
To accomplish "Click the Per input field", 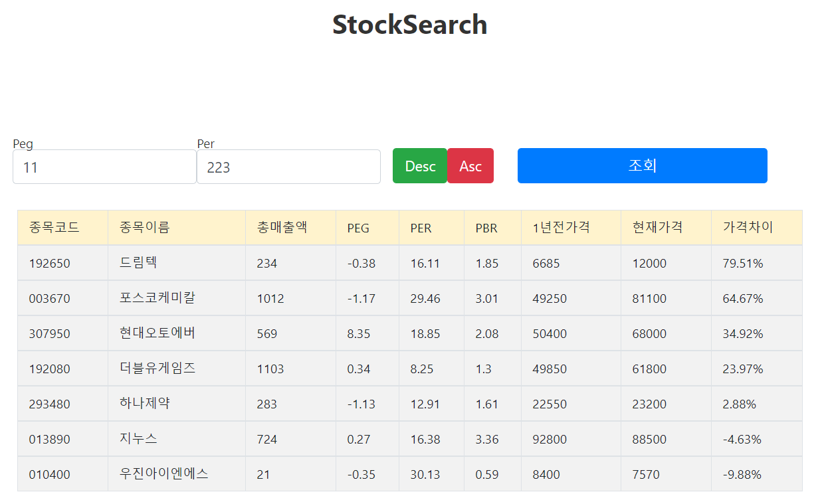I will [x=288, y=167].
